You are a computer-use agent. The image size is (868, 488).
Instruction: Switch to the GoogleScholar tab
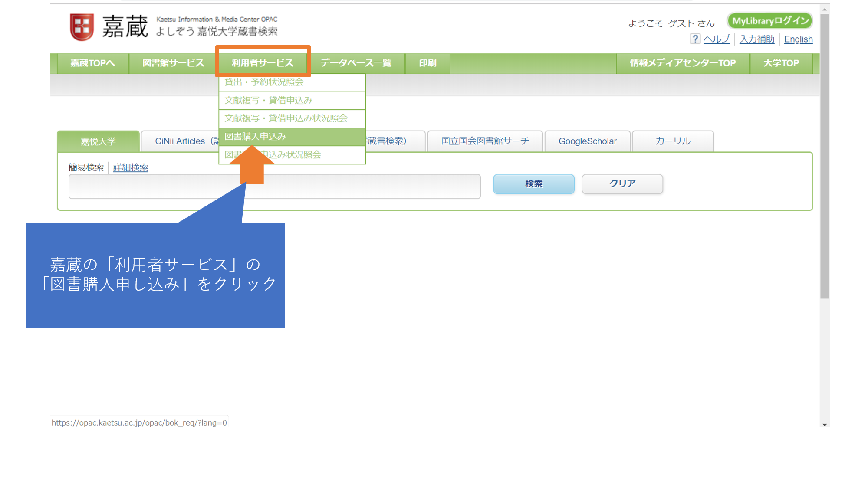(587, 141)
